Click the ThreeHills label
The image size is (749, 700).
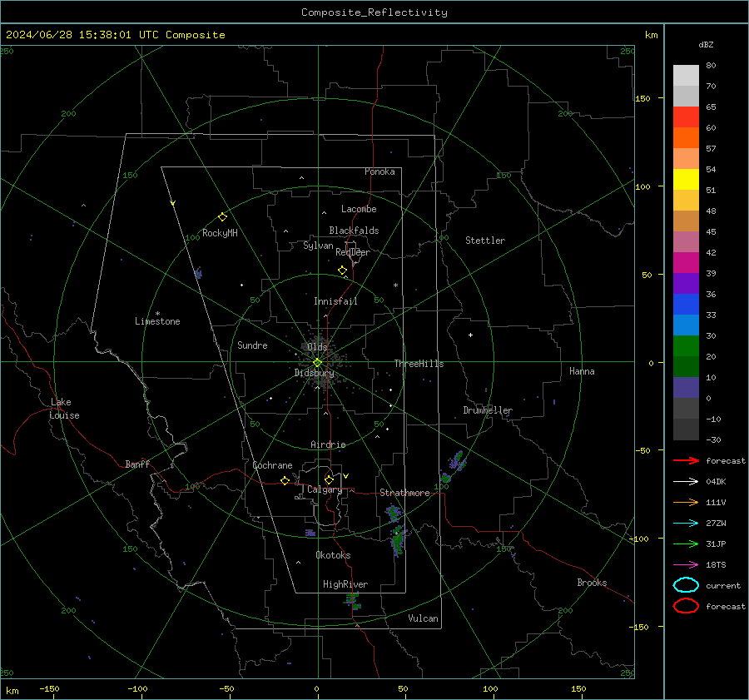click(419, 364)
